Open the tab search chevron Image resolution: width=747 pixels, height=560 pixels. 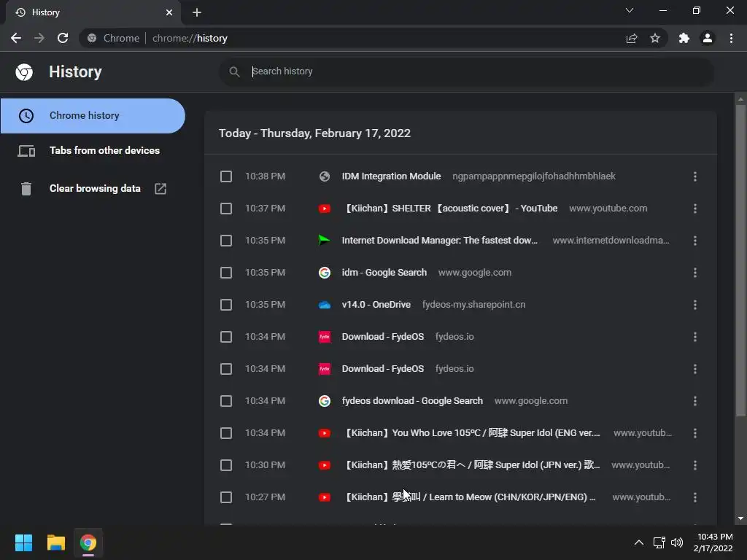click(x=630, y=10)
